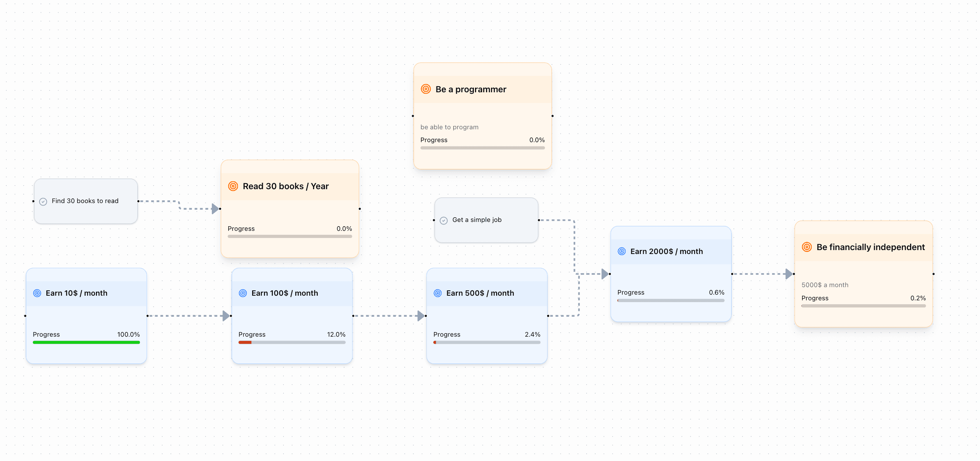Viewport: 980px width, 461px height.
Task: Click the target icon on Be financially independent
Action: click(807, 247)
